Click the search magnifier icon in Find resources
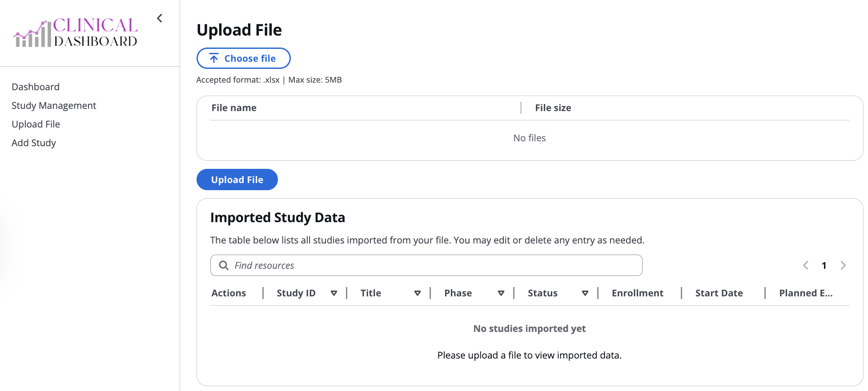The width and height of the screenshot is (868, 391). [x=224, y=265]
